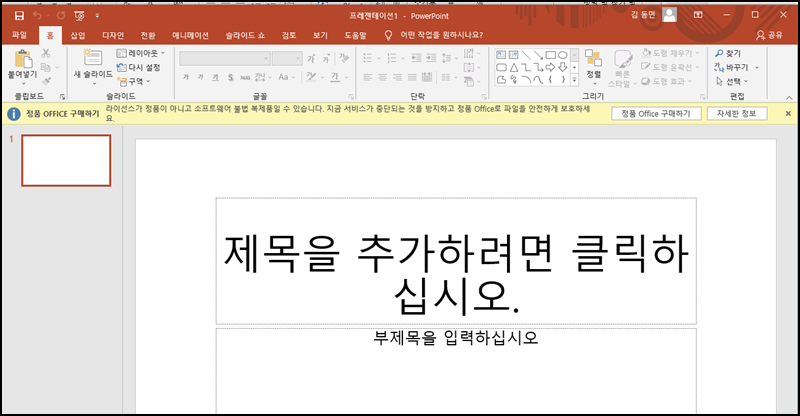Click the Undo arrow in quick access toolbar
The height and width of the screenshot is (416, 800).
[37, 16]
